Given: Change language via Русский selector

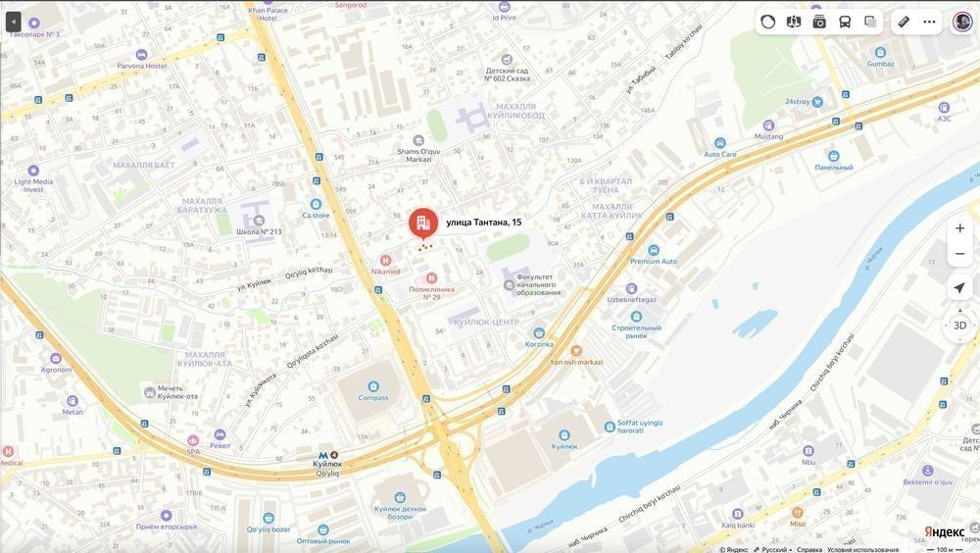Looking at the screenshot, I should tap(770, 549).
